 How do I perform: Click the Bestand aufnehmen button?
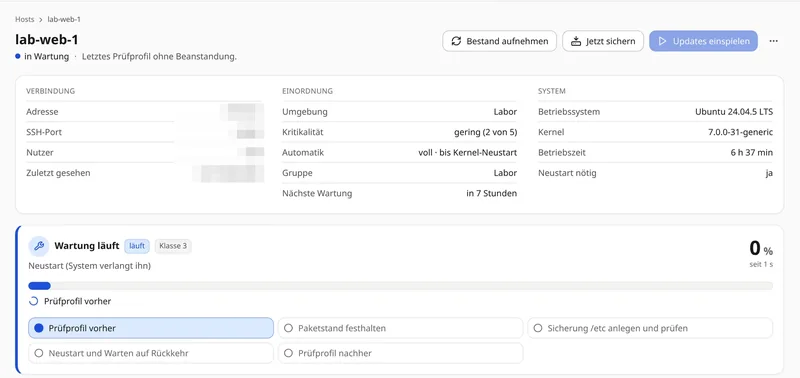(499, 41)
